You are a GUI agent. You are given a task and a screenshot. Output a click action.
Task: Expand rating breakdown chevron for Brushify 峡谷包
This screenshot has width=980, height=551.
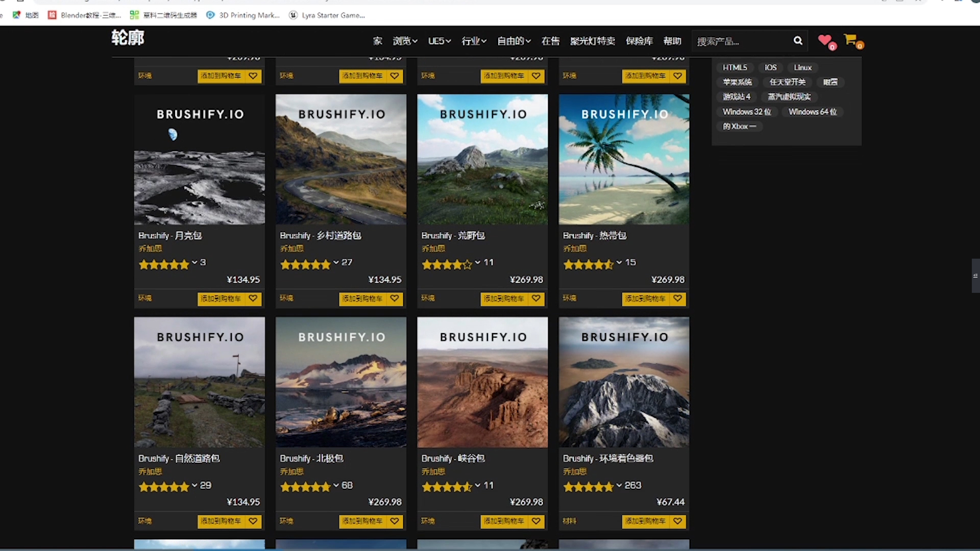(x=478, y=485)
